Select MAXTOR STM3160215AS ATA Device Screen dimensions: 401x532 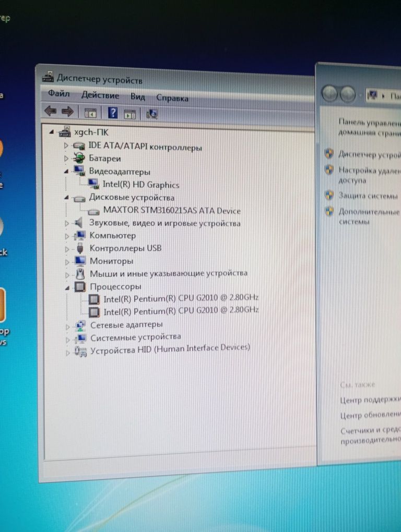pyautogui.click(x=172, y=210)
